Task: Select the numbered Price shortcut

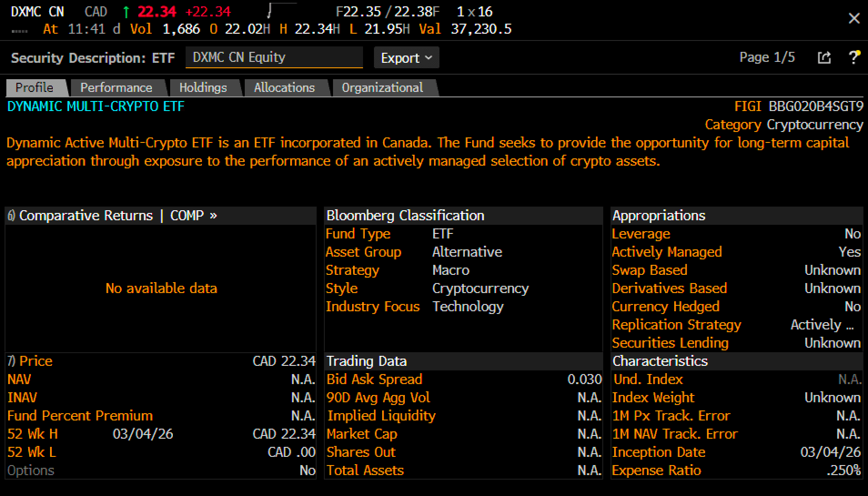Action: coord(11,361)
